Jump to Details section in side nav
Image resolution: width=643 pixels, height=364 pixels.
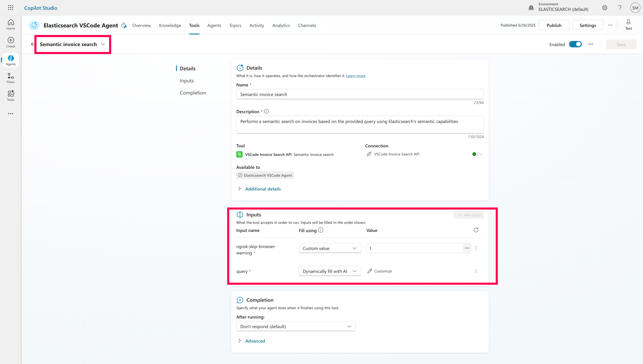[x=188, y=68]
